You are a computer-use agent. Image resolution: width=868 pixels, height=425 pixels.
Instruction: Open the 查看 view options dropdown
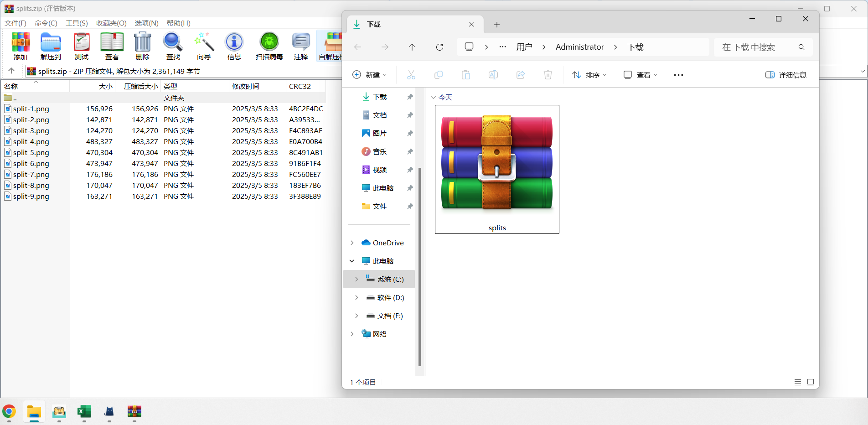pos(640,75)
